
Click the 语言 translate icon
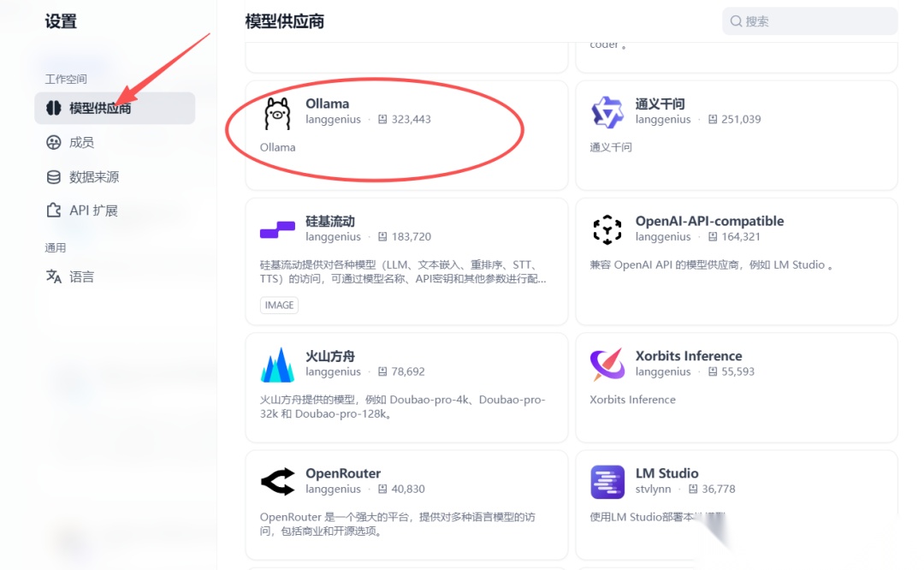[54, 276]
